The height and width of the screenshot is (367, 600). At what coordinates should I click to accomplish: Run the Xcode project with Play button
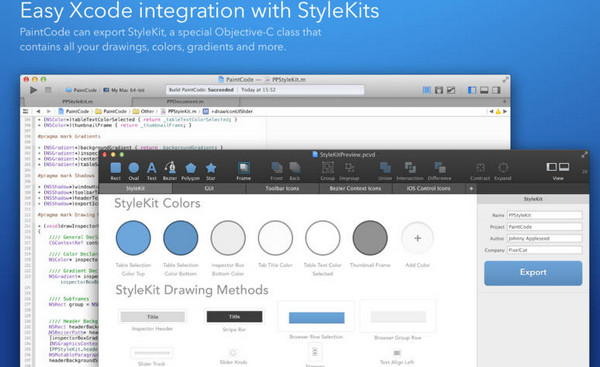[x=34, y=90]
